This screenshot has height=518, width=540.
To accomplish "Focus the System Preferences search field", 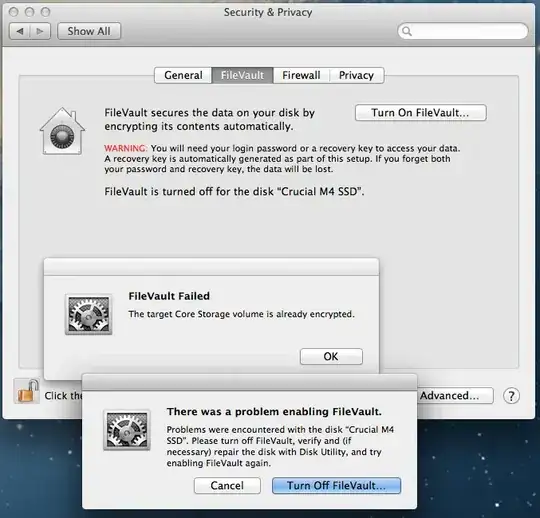I will click(x=463, y=31).
